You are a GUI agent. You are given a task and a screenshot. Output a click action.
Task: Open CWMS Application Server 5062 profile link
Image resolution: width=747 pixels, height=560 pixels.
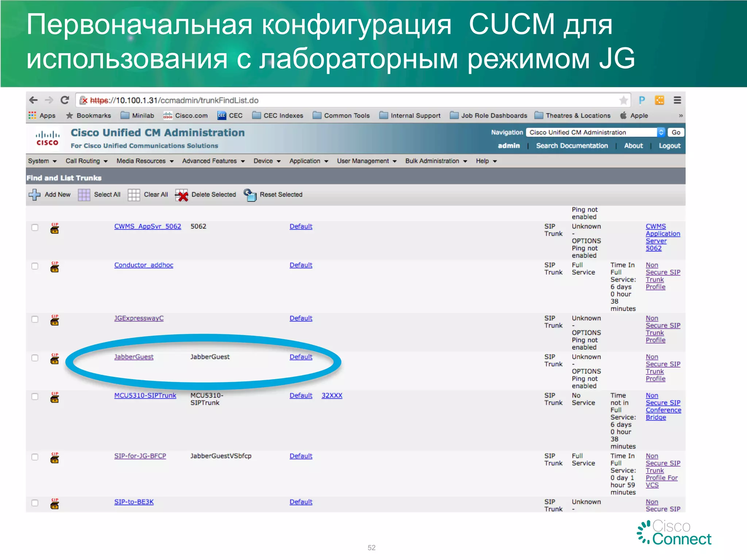[663, 237]
